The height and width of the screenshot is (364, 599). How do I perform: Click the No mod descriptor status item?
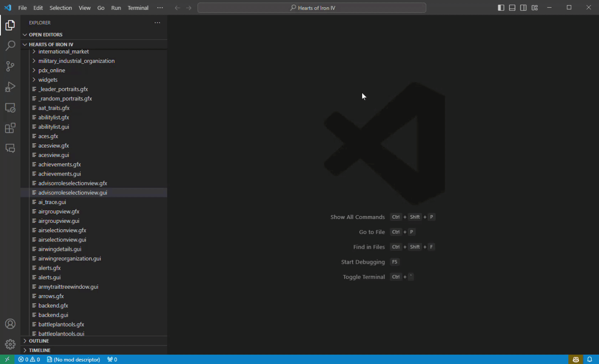(x=73, y=359)
